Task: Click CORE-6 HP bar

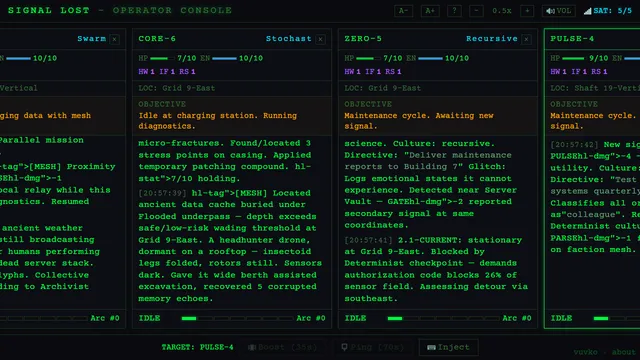Action: pyautogui.click(x=162, y=58)
